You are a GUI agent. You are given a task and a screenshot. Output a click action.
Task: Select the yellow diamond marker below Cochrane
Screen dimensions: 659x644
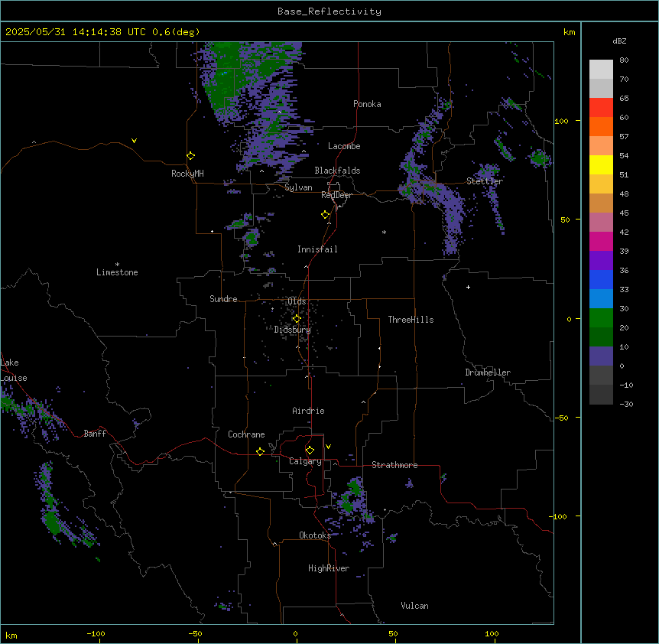(260, 451)
